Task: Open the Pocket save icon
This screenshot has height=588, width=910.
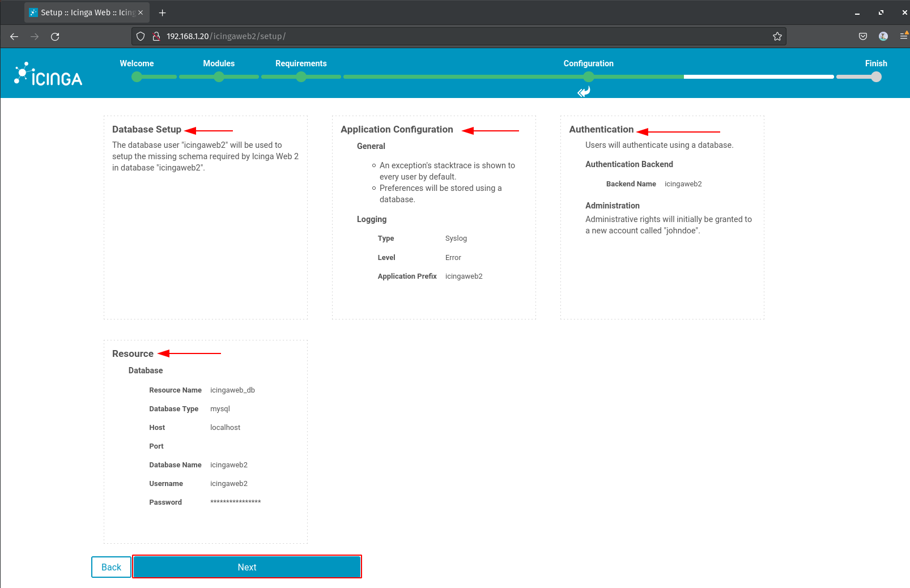Action: (863, 36)
